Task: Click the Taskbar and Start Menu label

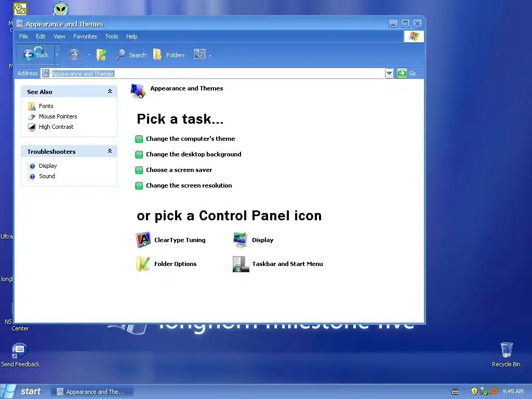Action: click(287, 264)
